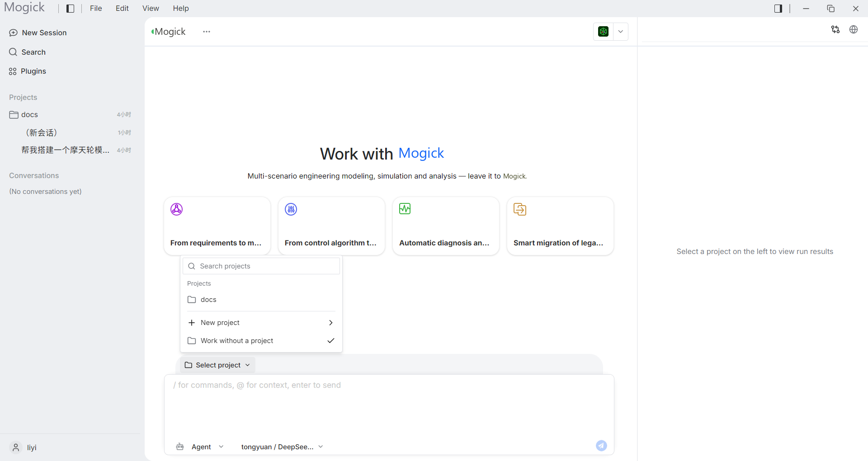This screenshot has width=868, height=461.
Task: Focus the Search projects field
Action: point(261,266)
